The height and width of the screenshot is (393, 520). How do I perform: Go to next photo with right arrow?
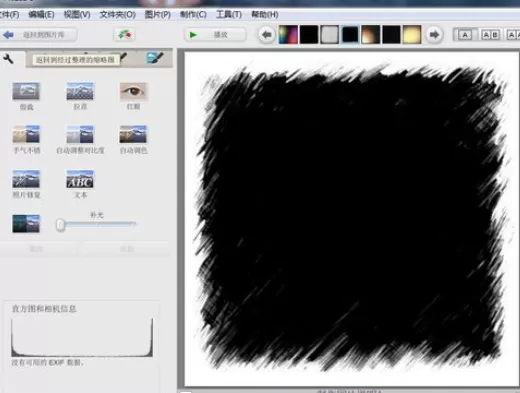point(434,35)
